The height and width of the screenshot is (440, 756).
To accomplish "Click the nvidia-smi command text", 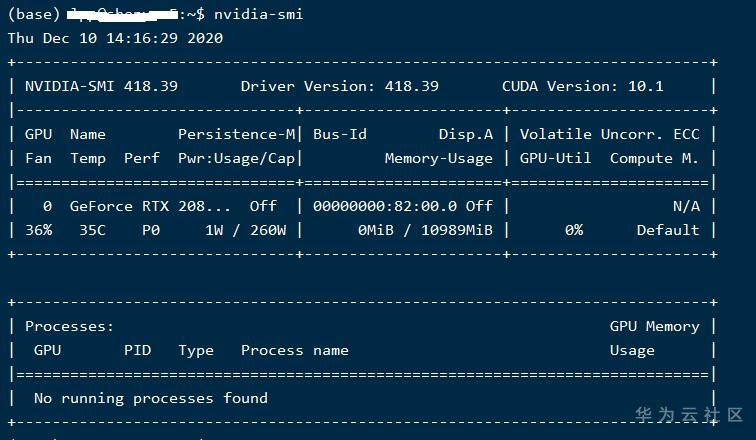I will pos(258,14).
